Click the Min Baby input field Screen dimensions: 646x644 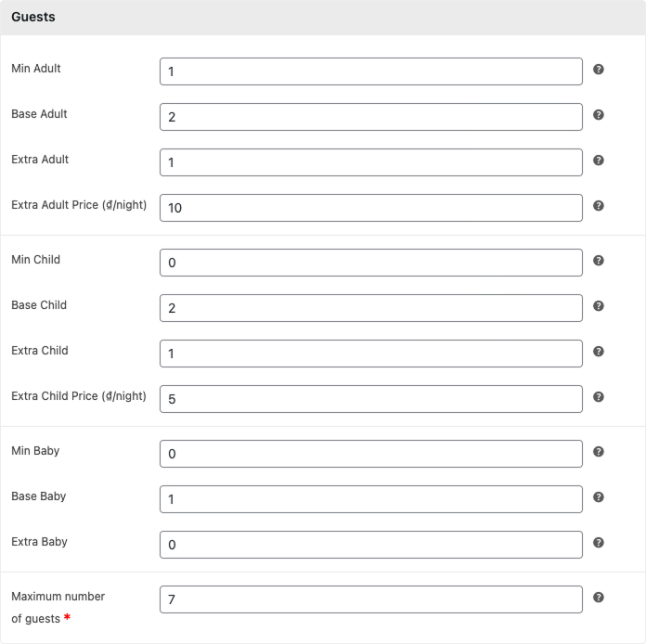[x=371, y=454]
